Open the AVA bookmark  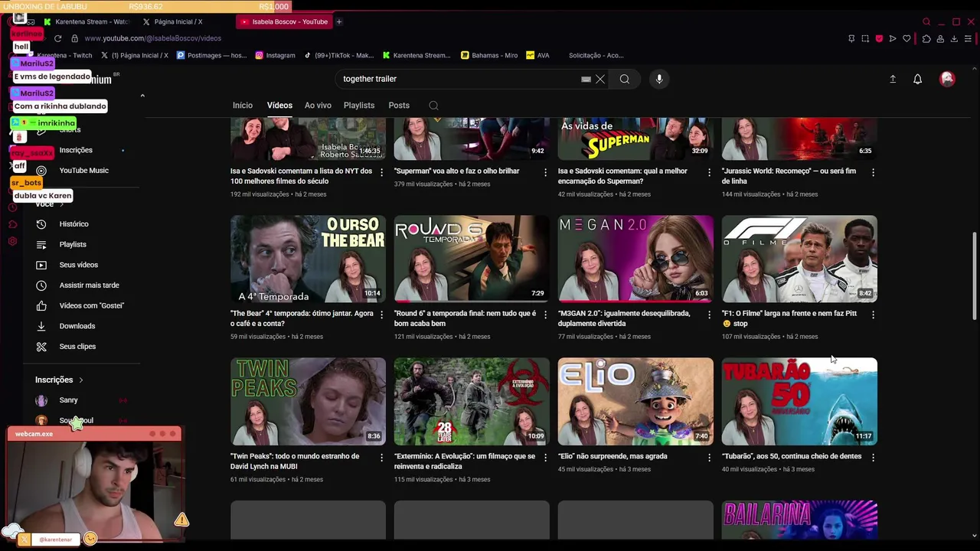coord(538,55)
